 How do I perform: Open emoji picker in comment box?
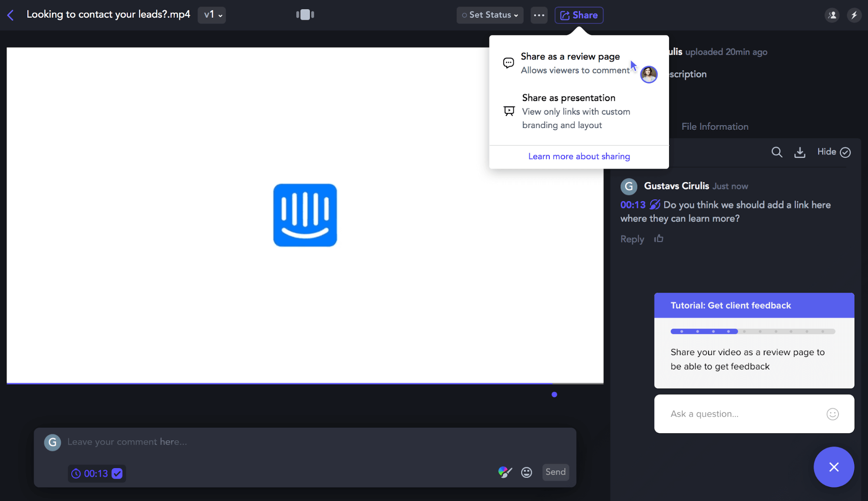point(526,472)
